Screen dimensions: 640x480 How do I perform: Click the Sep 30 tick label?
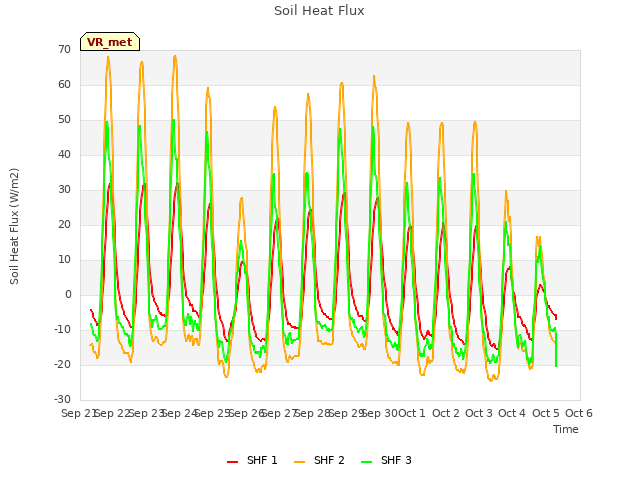point(380,413)
